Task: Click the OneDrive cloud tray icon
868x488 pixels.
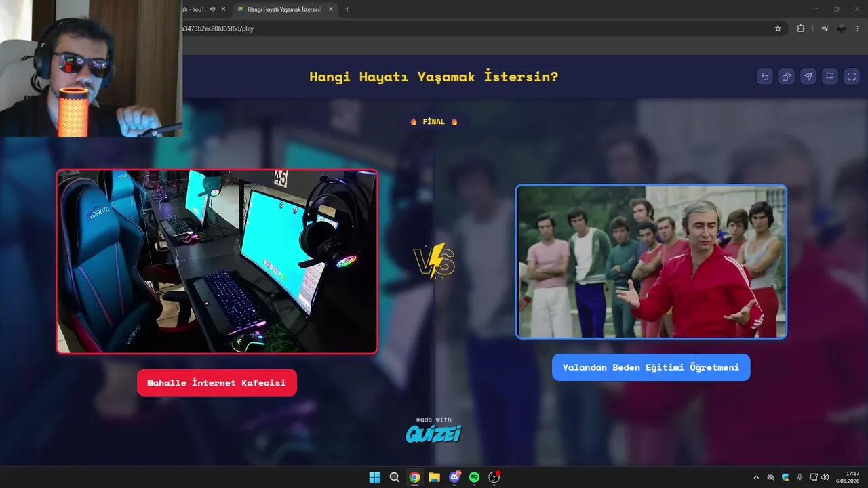Action: [x=771, y=477]
